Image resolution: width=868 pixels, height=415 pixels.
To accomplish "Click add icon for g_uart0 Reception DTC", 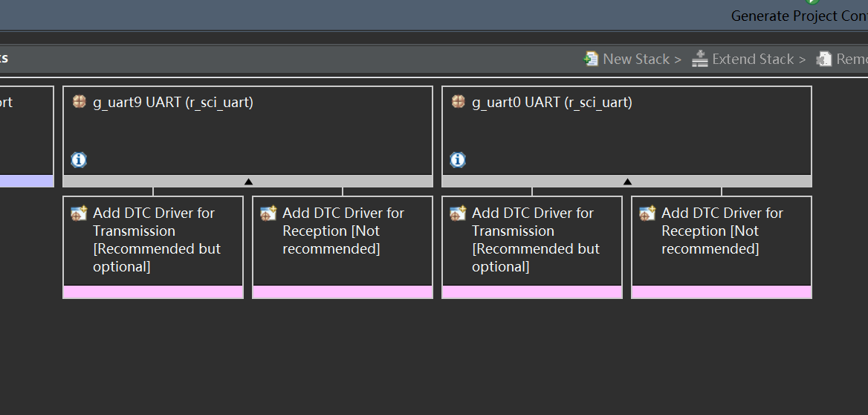I will [647, 213].
